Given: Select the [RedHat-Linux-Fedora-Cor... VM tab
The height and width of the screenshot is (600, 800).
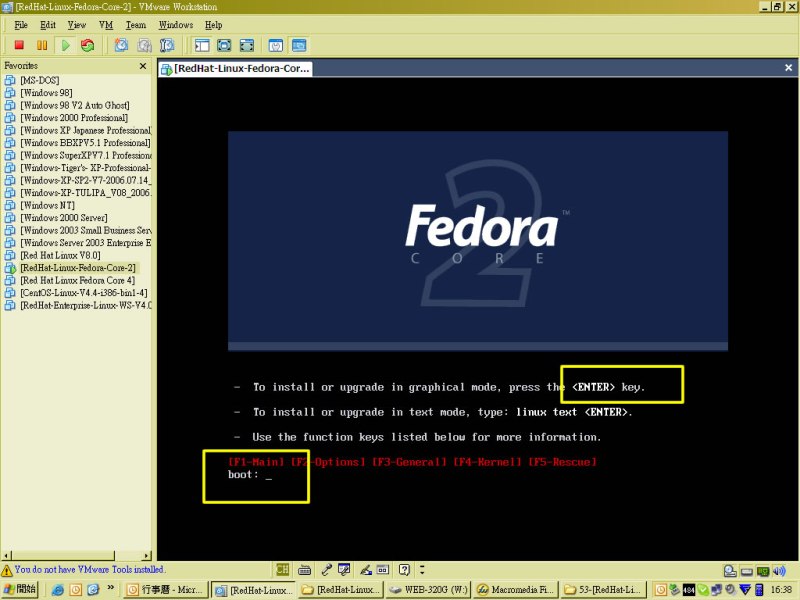Looking at the screenshot, I should pyautogui.click(x=235, y=68).
